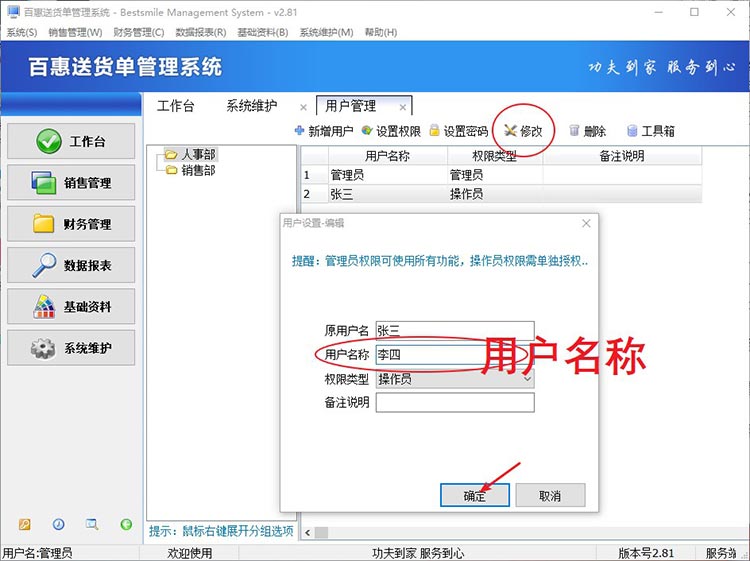This screenshot has width=750, height=561.
Task: Click 版本号2.81 in status bar
Action: (x=646, y=553)
